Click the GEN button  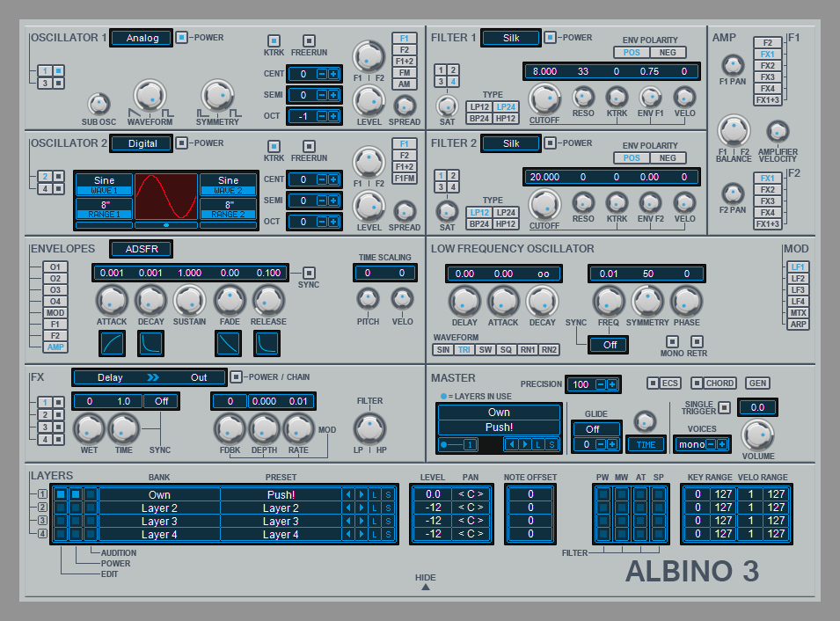pyautogui.click(x=757, y=384)
